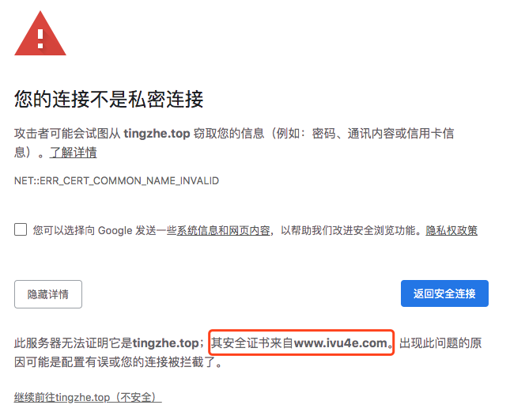Open the 了解详情 link

tap(74, 152)
